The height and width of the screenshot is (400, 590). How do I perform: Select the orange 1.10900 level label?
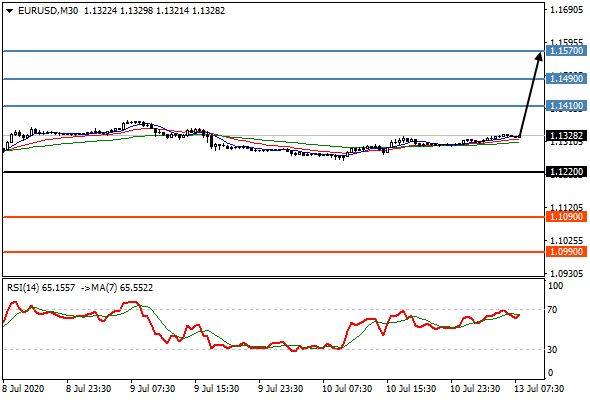pos(566,217)
